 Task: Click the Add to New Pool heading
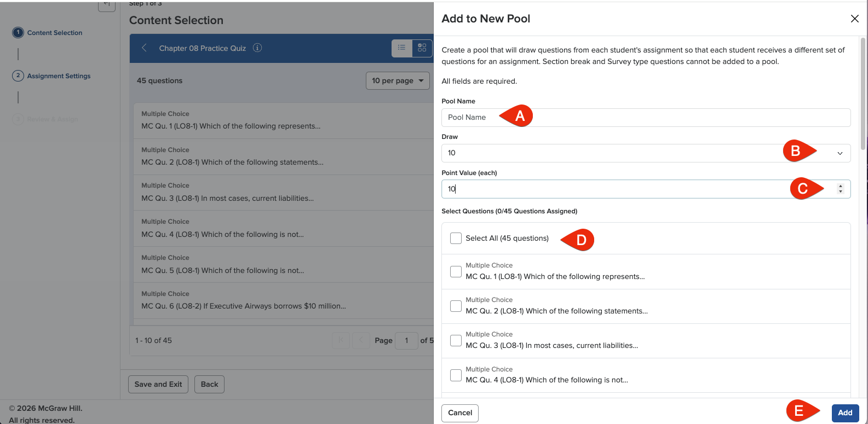(x=486, y=19)
